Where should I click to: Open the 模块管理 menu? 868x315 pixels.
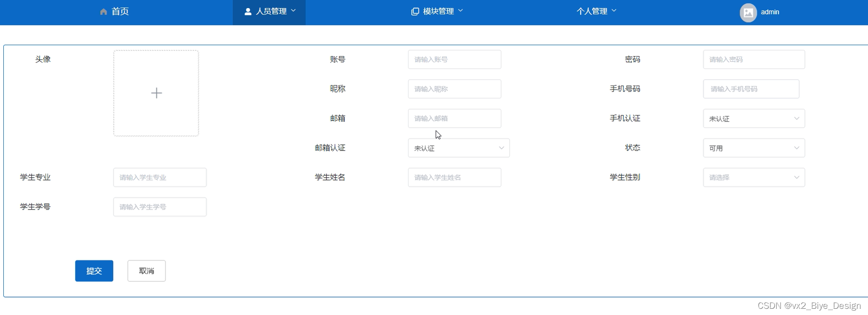pos(437,11)
